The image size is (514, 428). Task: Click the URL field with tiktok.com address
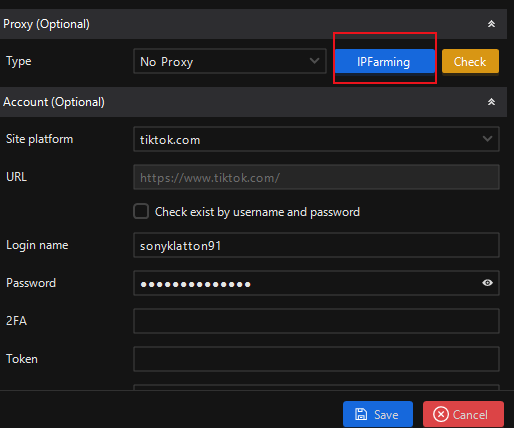[x=316, y=177]
